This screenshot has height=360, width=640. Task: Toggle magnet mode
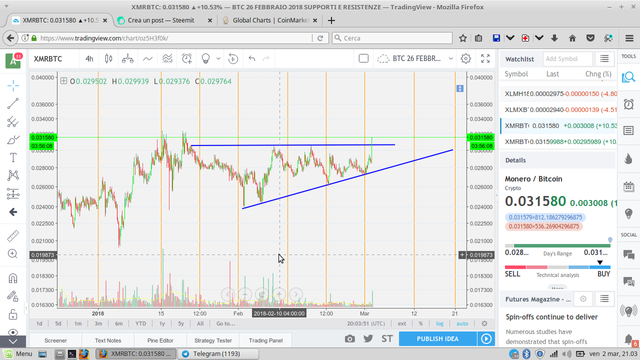[x=13, y=278]
